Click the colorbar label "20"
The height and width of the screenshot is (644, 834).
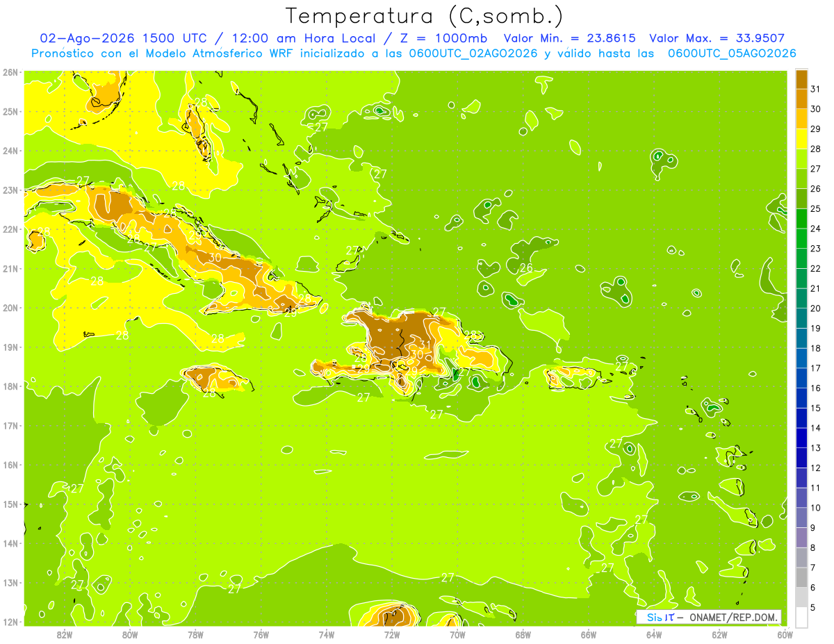coord(815,308)
